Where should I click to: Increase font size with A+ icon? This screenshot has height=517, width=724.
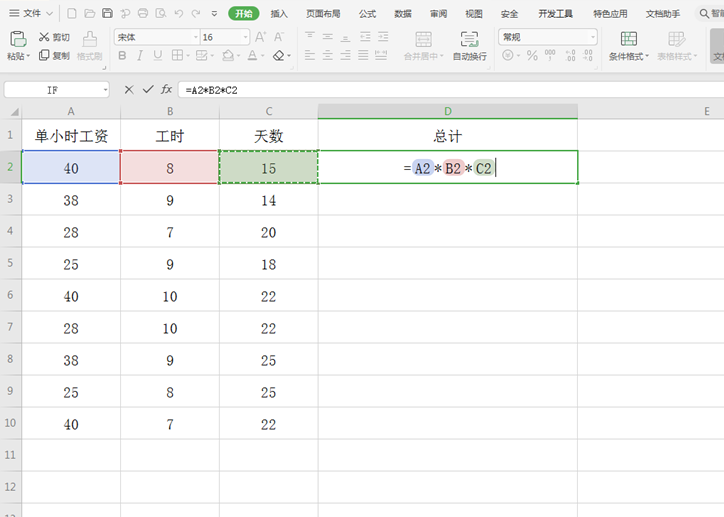(260, 37)
